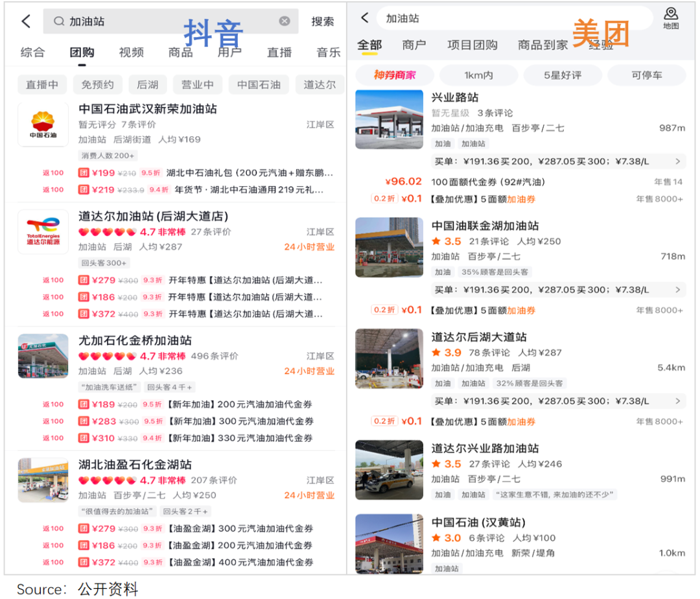Open 中国石油 logo of 新荣加油站

[43, 124]
